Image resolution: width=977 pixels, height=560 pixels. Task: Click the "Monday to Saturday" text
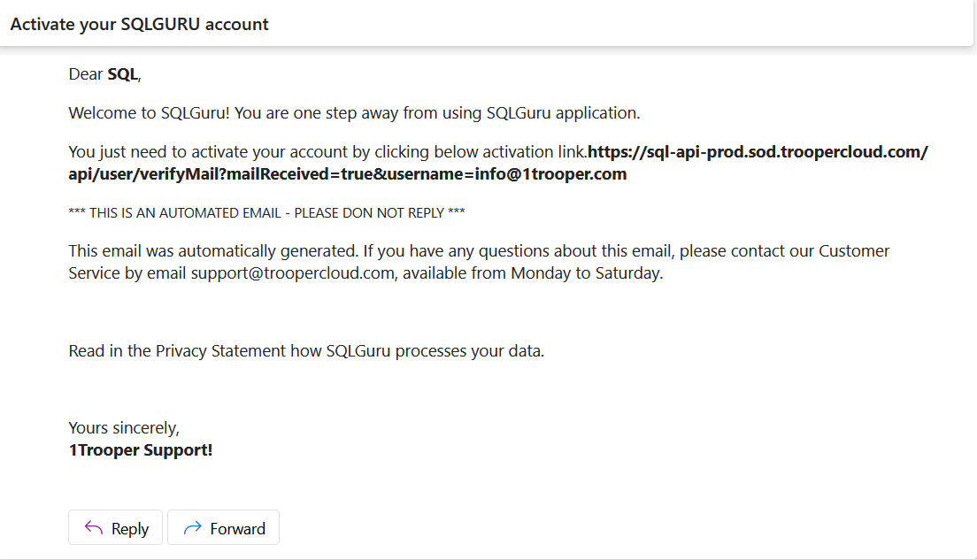pyautogui.click(x=586, y=273)
